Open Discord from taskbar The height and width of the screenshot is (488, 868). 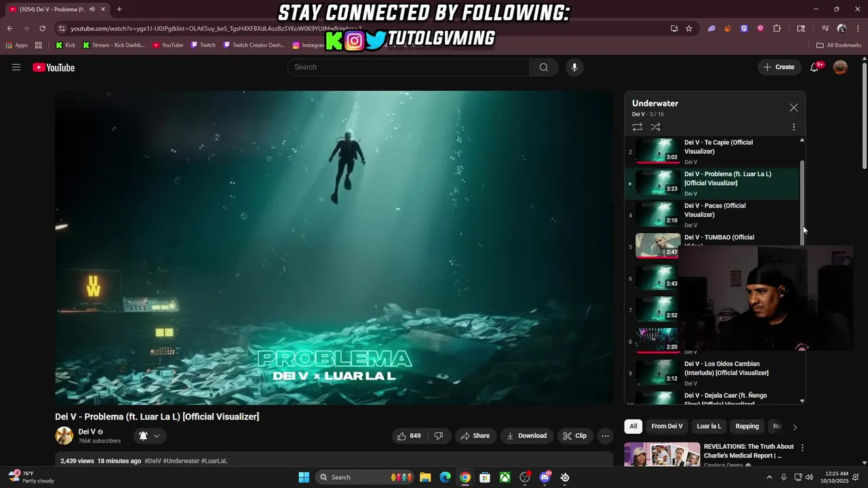click(545, 477)
